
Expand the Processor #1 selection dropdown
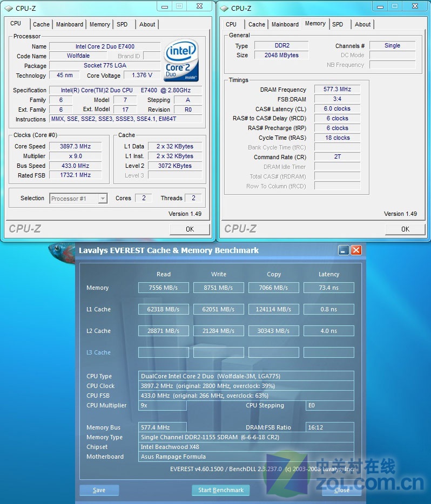(103, 199)
